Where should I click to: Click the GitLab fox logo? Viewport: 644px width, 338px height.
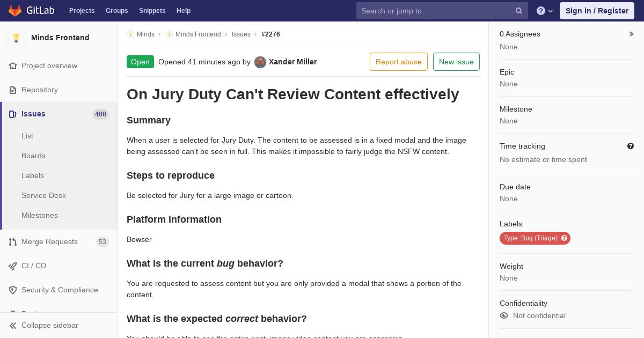click(x=15, y=10)
